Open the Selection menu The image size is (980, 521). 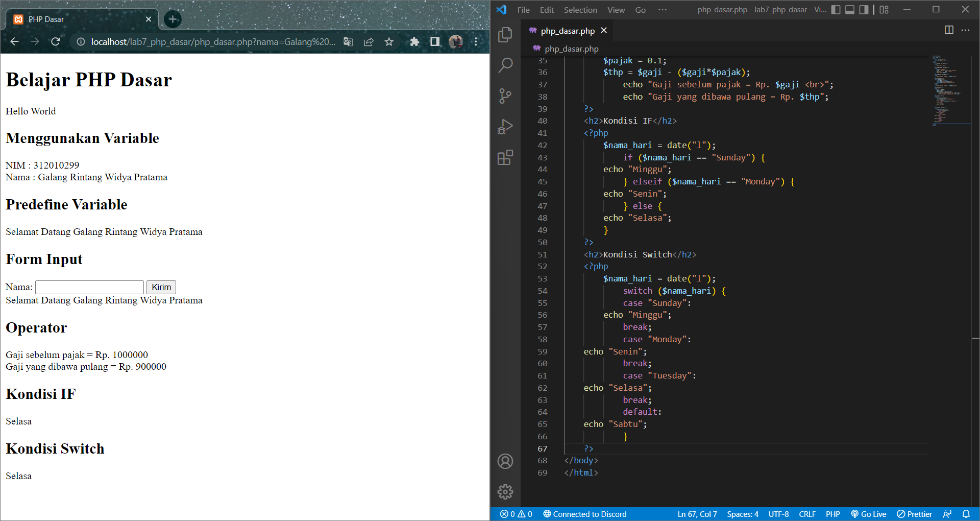coord(580,10)
